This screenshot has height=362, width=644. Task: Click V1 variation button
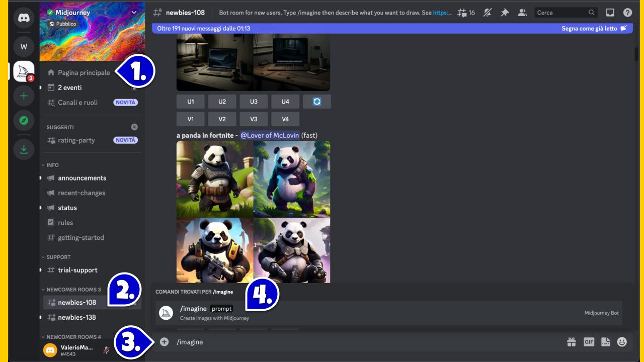point(191,119)
